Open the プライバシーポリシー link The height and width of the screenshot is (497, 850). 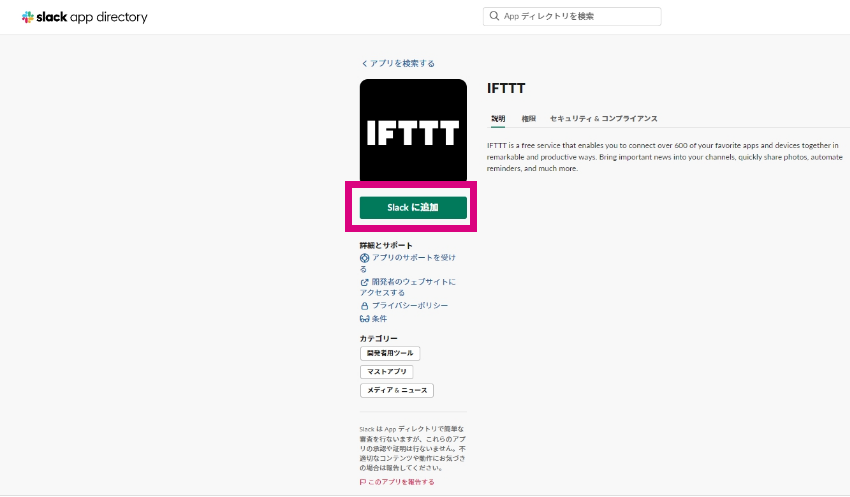coord(410,306)
